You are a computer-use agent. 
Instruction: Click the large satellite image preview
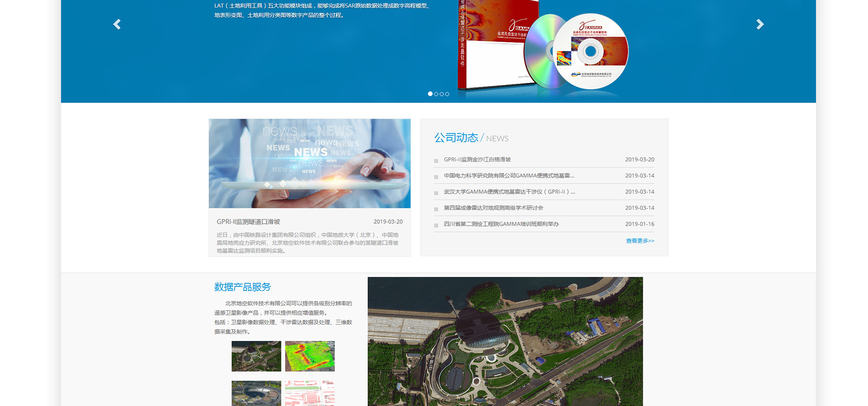(505, 341)
